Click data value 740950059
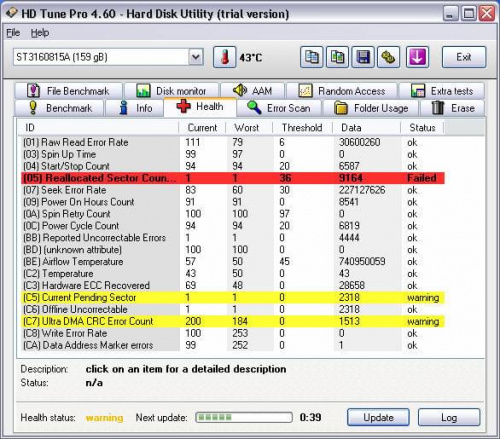Viewport: 500px width, 439px height. pyautogui.click(x=362, y=262)
